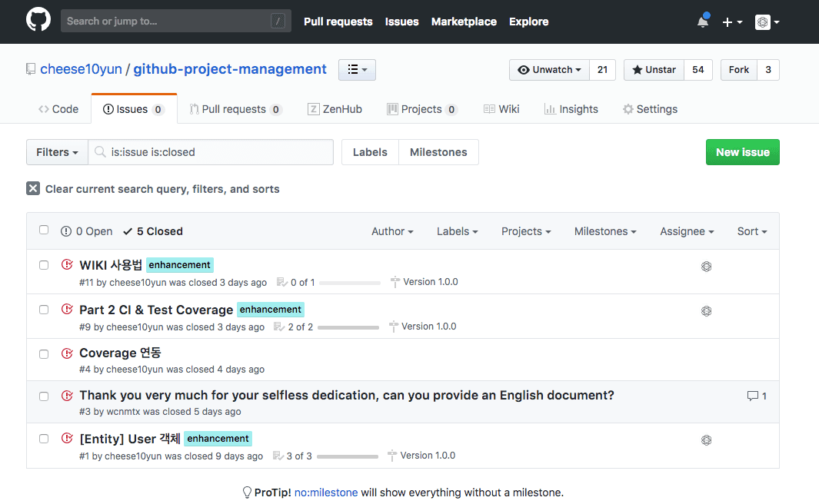Viewport: 819px width, 504px height.
Task: Open the plus create-new menu
Action: pyautogui.click(x=732, y=22)
